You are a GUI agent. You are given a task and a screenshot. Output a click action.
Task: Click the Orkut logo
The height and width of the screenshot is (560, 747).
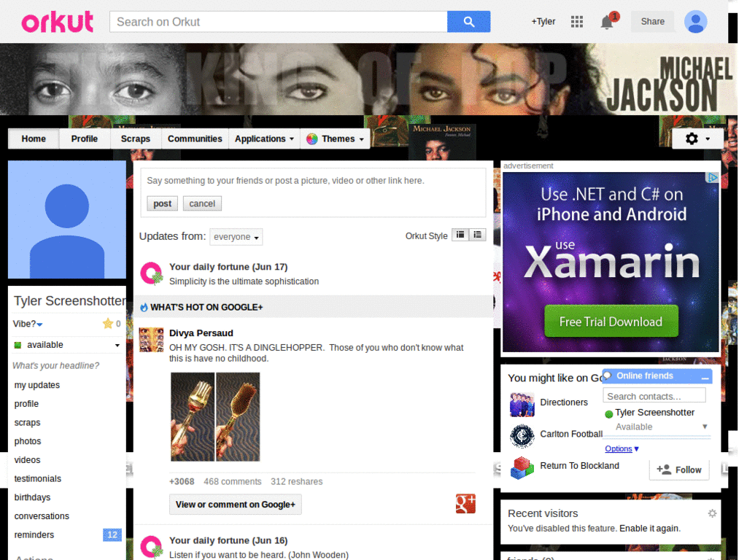click(57, 22)
